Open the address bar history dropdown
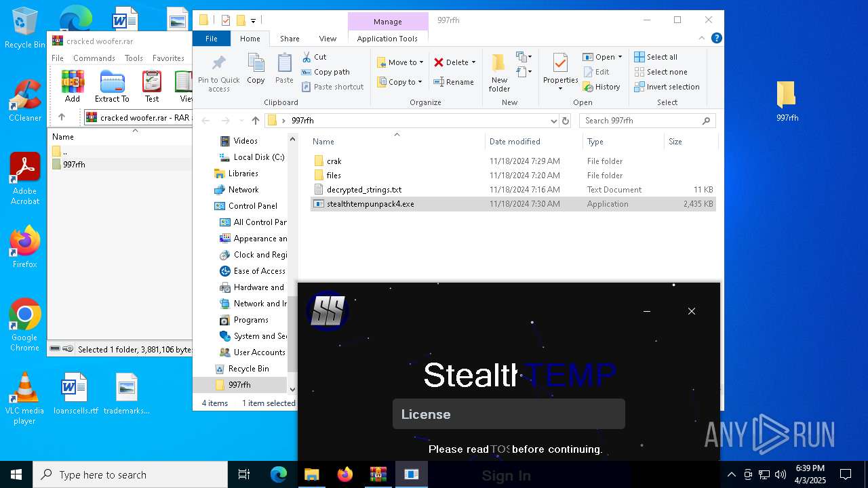The height and width of the screenshot is (488, 868). click(x=554, y=121)
